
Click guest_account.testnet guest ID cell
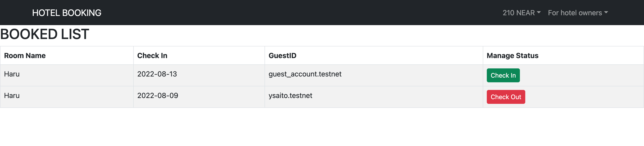point(374,75)
